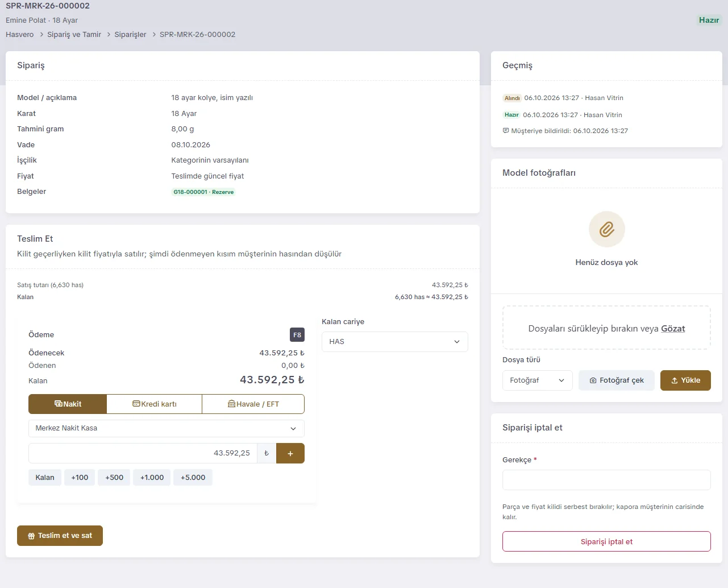728x588 pixels.
Task: Take a photo with Fotoğraf çek
Action: pos(617,380)
